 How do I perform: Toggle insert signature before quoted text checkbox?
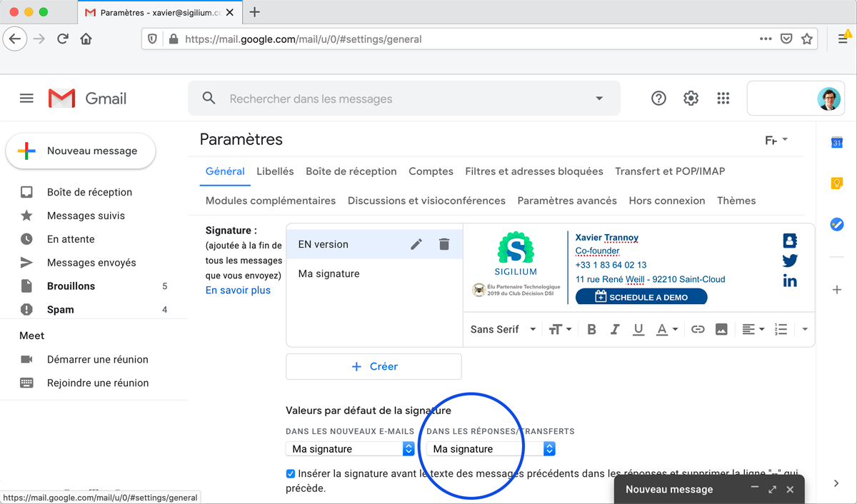pos(290,473)
